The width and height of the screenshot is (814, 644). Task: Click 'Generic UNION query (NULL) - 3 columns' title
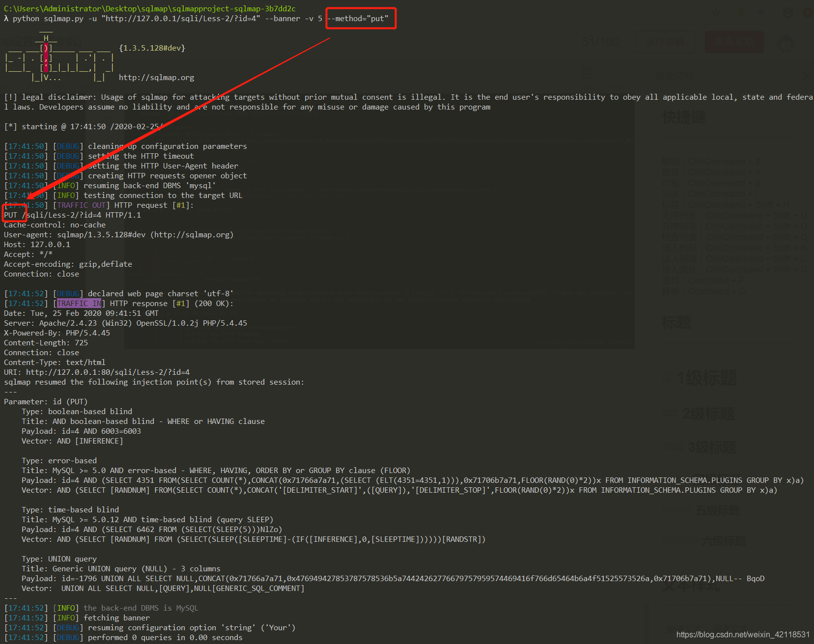pyautogui.click(x=121, y=569)
